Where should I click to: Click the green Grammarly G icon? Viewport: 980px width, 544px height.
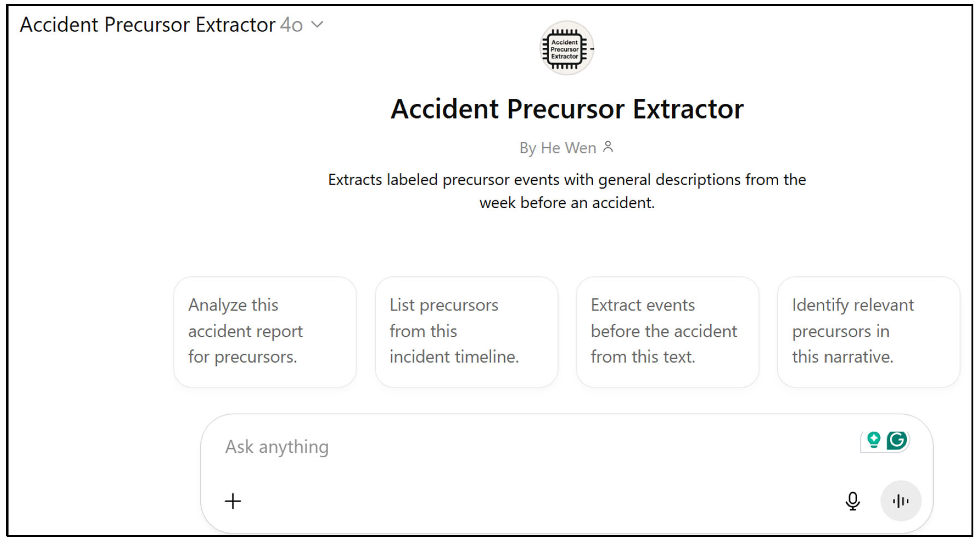pos(897,441)
